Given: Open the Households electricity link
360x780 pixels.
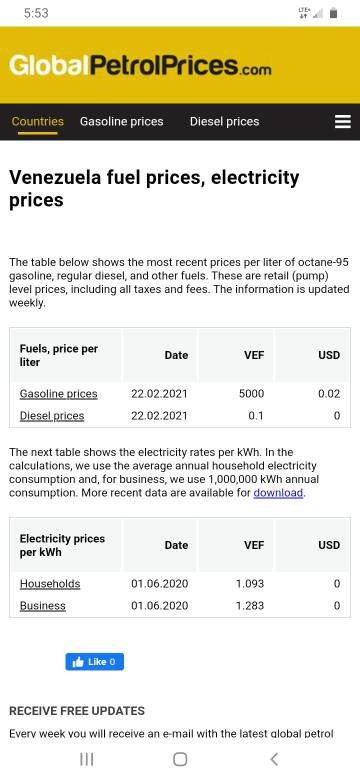Looking at the screenshot, I should pyautogui.click(x=50, y=584).
